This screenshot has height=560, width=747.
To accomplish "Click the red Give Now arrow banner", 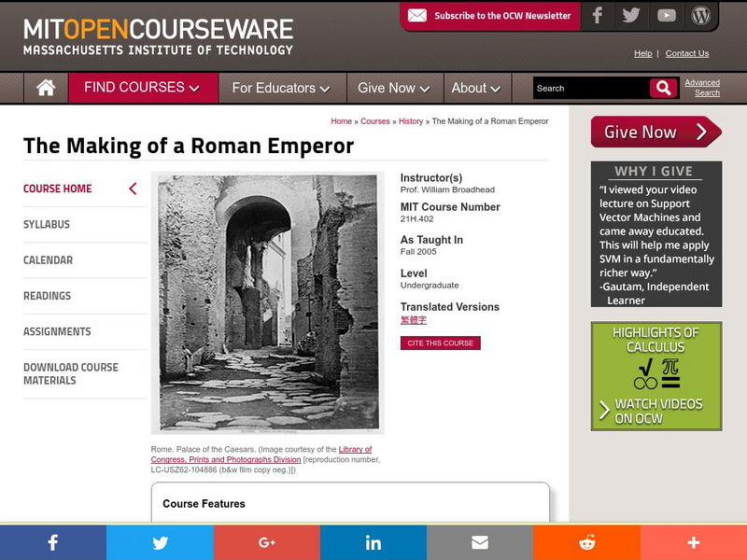I will pos(656,132).
